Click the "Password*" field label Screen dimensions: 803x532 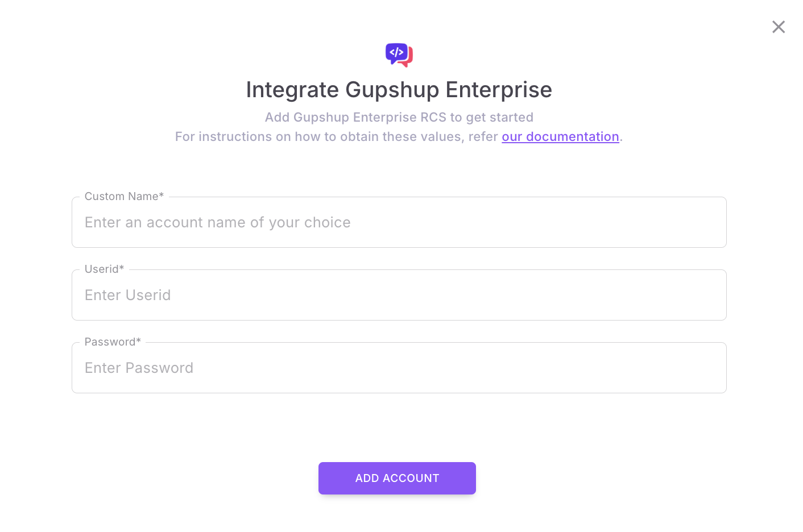(x=113, y=342)
